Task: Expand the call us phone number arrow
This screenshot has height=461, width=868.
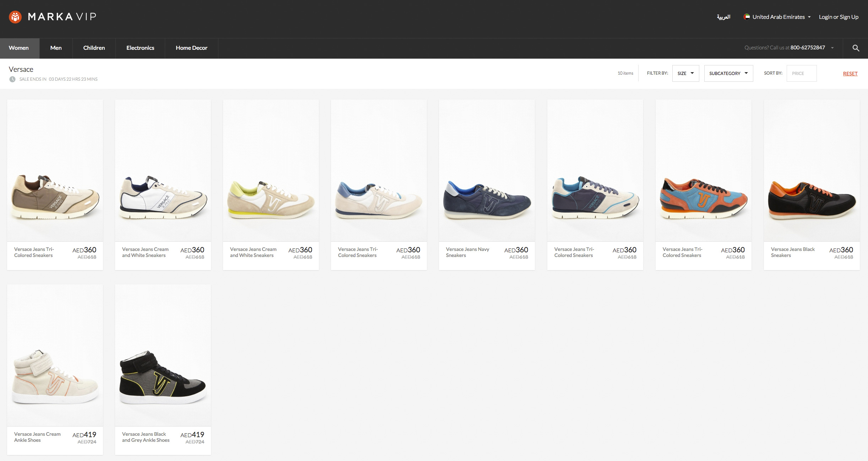Action: [x=832, y=48]
